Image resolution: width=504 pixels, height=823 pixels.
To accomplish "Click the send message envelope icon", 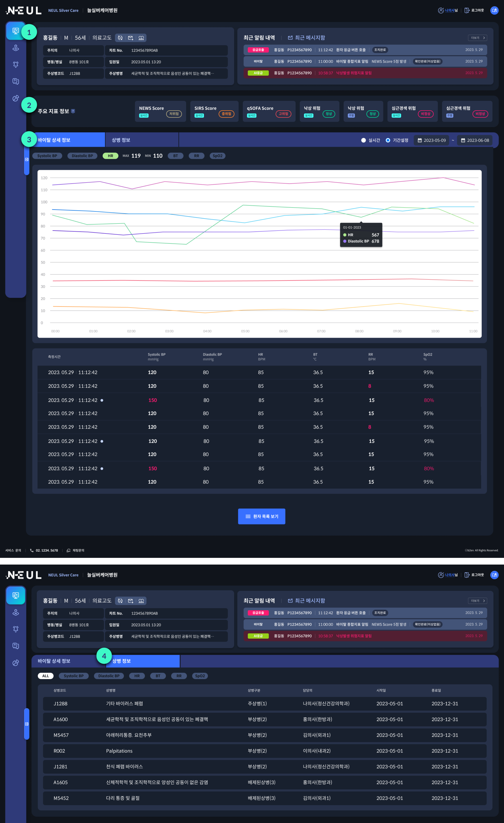I will (131, 38).
